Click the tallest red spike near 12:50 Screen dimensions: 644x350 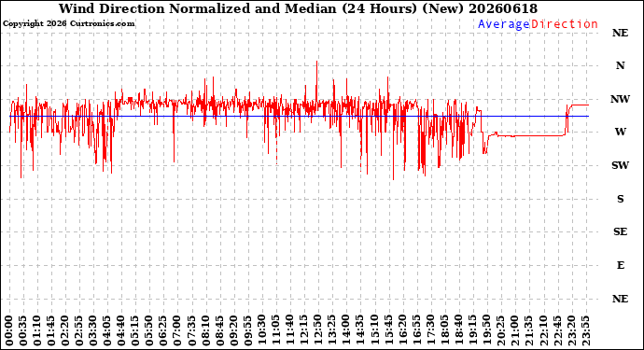pyautogui.click(x=316, y=81)
